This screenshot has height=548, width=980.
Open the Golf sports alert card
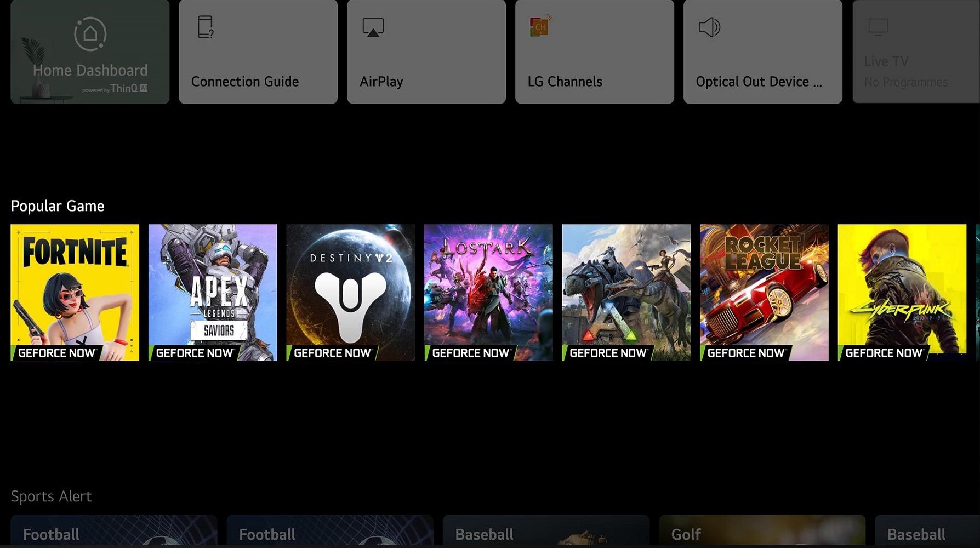click(x=762, y=530)
